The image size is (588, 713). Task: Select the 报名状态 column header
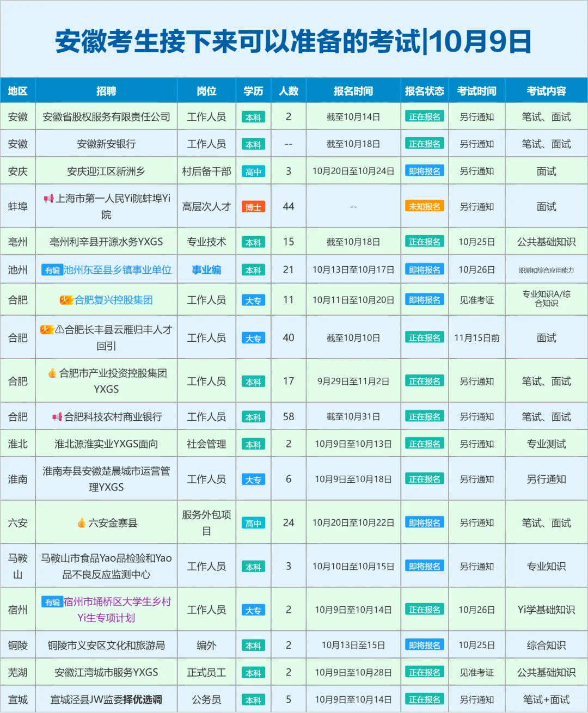(x=424, y=91)
